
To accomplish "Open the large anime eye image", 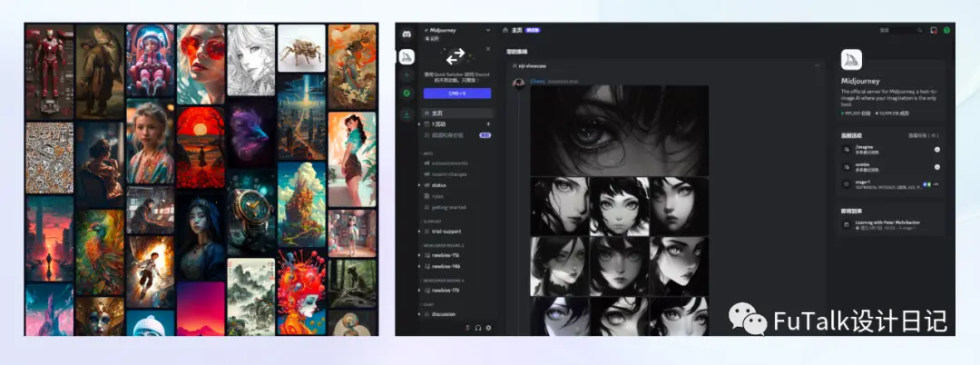I will click(x=620, y=130).
